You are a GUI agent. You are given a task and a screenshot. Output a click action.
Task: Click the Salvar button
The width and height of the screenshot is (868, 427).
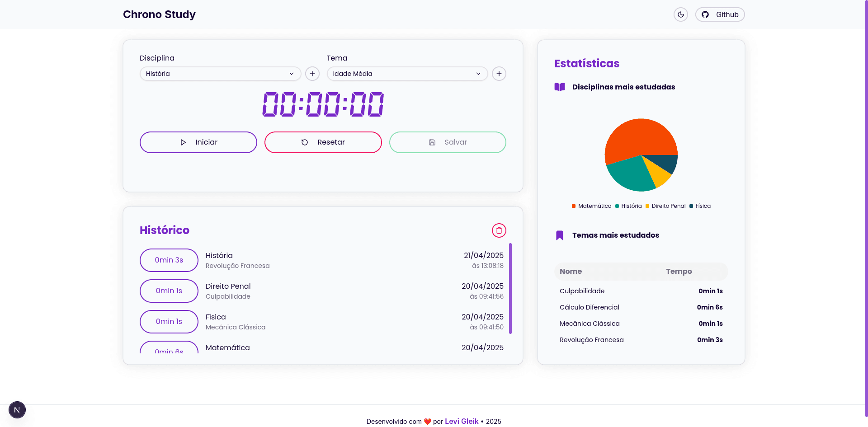click(x=448, y=142)
